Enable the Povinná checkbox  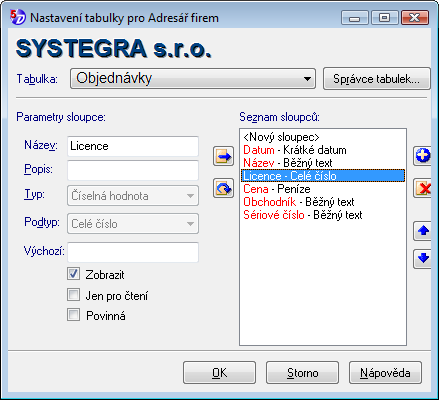coord(73,315)
